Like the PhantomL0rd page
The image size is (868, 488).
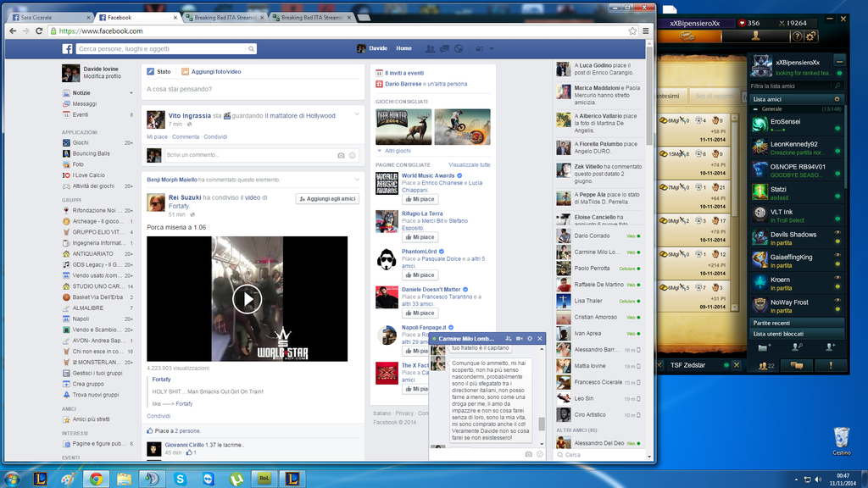point(420,275)
